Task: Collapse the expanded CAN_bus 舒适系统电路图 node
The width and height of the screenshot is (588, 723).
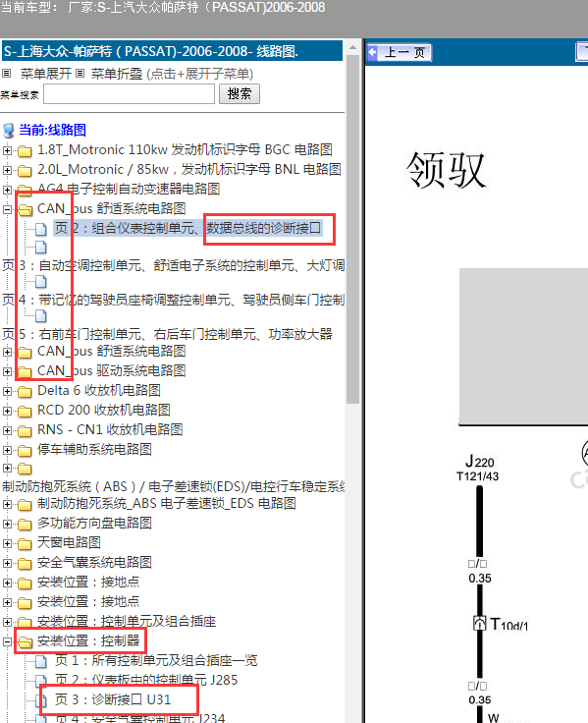Action: click(x=8, y=209)
